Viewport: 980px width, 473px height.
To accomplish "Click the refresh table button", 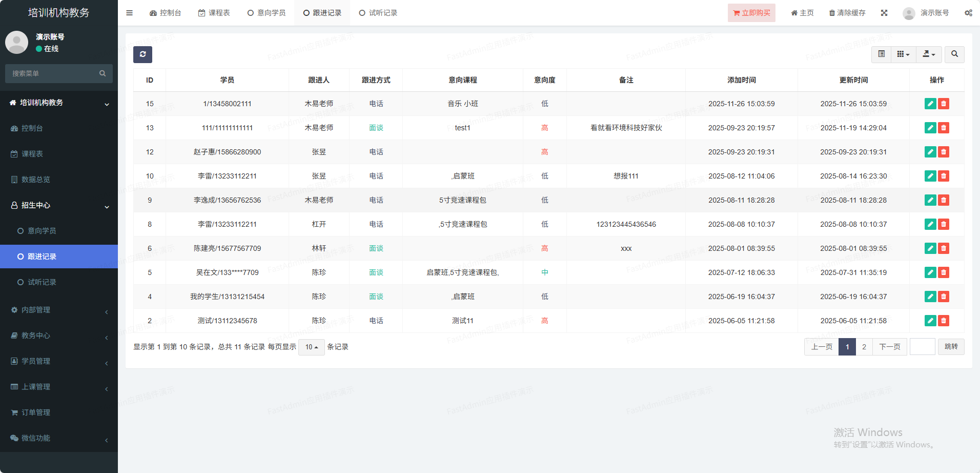I will (142, 54).
